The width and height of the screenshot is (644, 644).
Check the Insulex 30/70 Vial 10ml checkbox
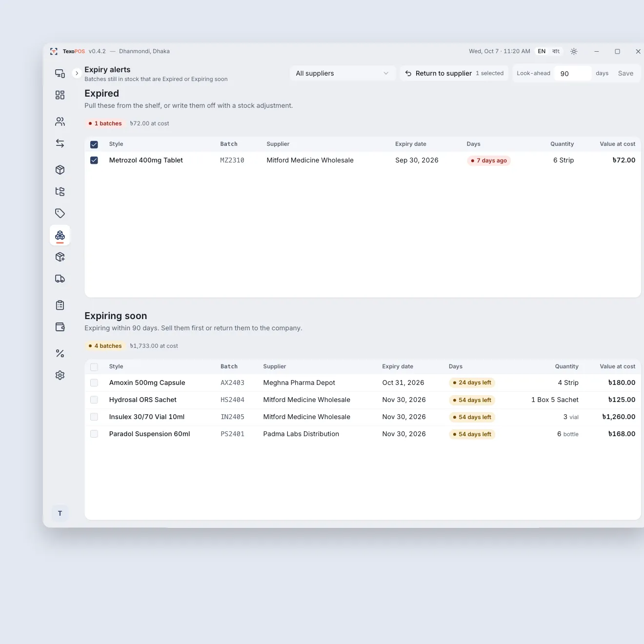pos(94,417)
